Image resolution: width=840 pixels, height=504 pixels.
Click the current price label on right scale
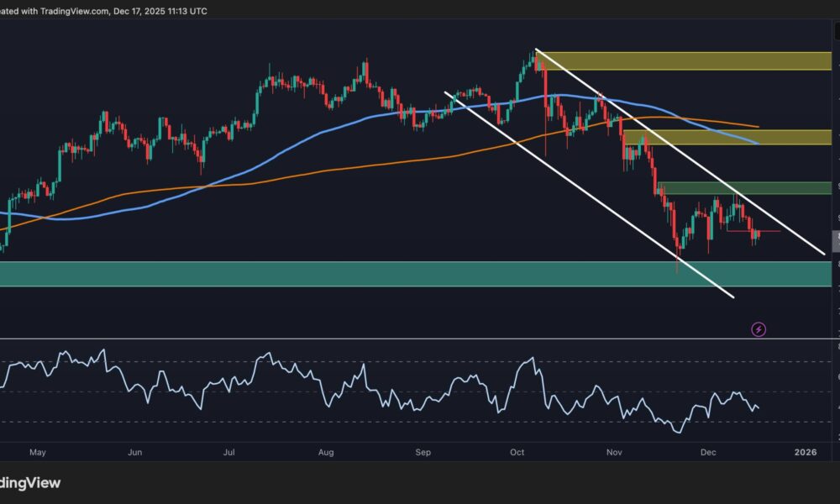point(834,240)
